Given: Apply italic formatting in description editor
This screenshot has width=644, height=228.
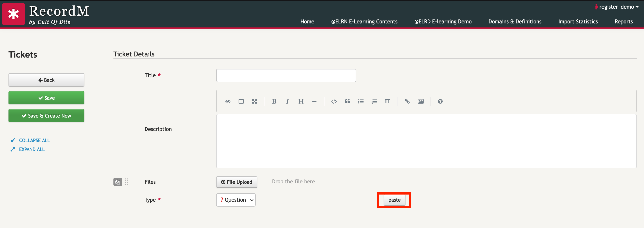Looking at the screenshot, I should (288, 101).
